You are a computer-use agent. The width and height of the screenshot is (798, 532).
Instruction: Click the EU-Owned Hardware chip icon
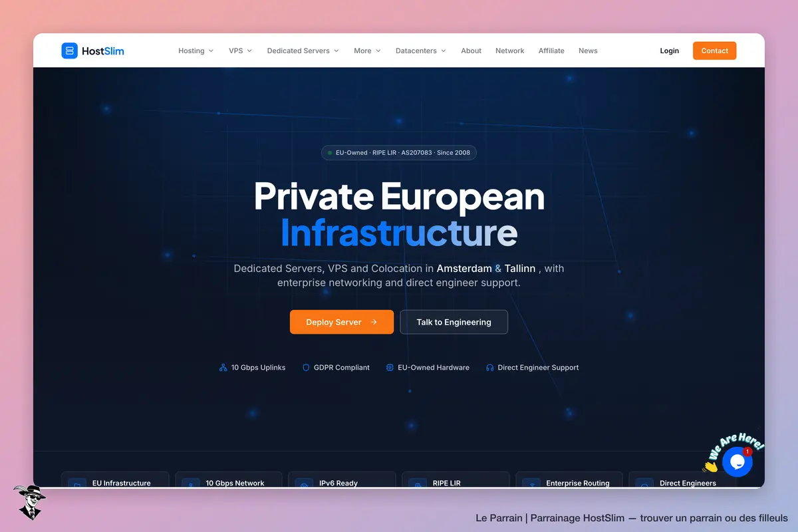(390, 367)
